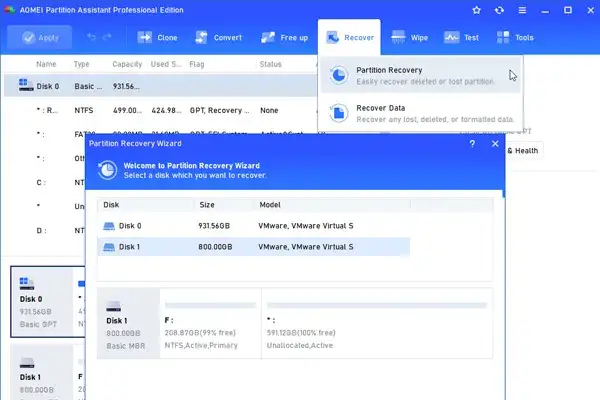This screenshot has width=600, height=400.
Task: Click the Test toolbar icon
Action: click(x=452, y=37)
